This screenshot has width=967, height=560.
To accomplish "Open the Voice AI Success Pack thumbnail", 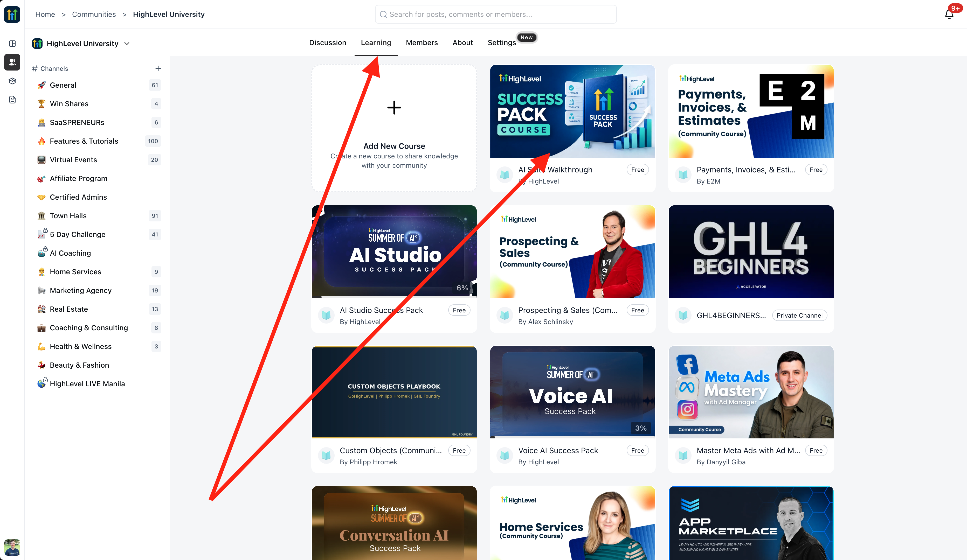I will click(572, 392).
